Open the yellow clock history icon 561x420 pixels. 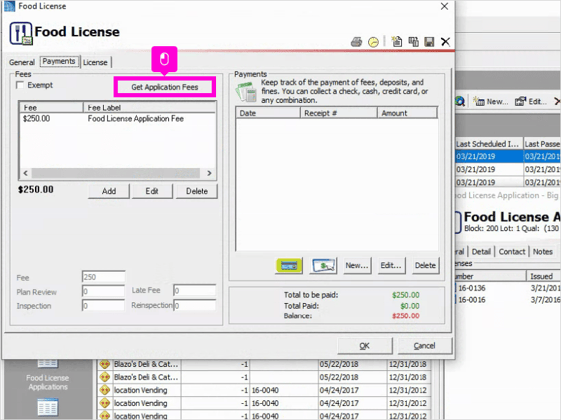coord(373,42)
